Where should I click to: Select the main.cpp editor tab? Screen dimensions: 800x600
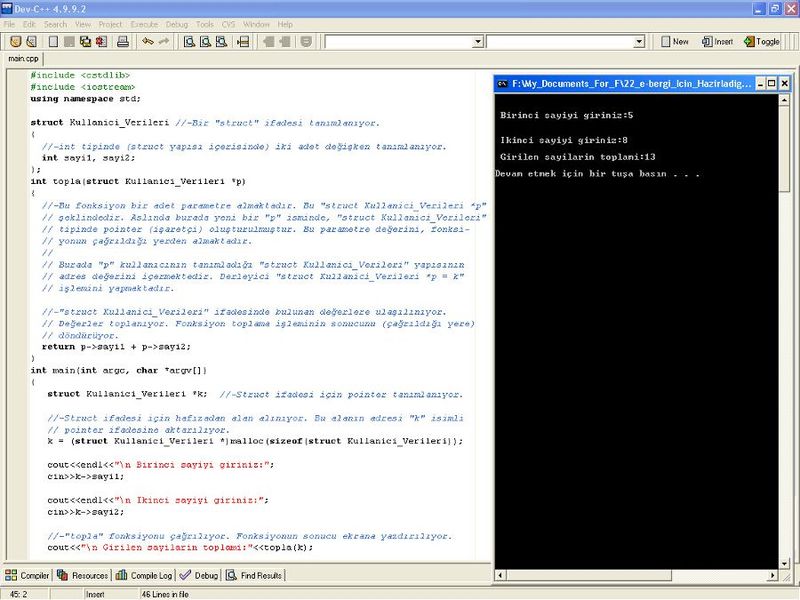click(22, 59)
